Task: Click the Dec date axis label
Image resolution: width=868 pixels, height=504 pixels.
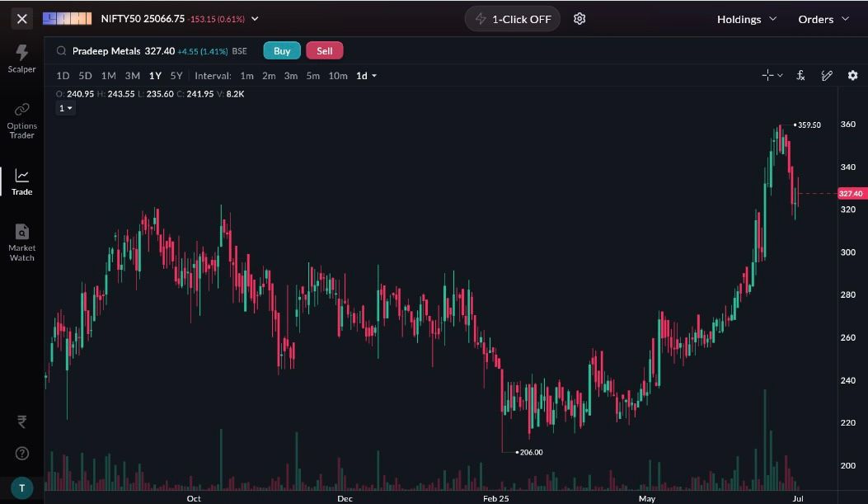Action: tap(345, 498)
